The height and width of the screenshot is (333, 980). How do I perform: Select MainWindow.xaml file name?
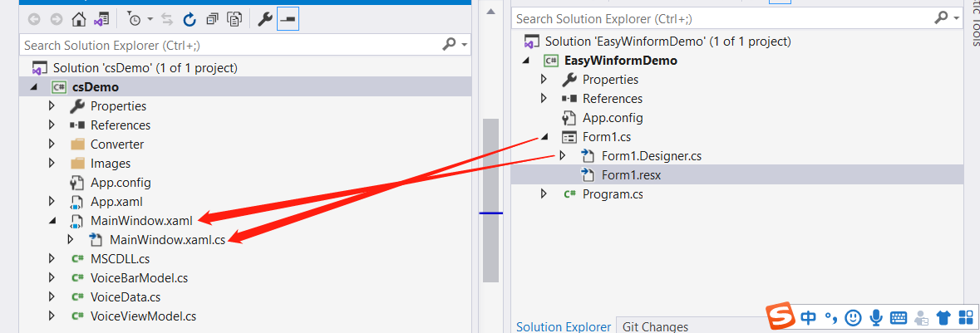click(x=141, y=221)
